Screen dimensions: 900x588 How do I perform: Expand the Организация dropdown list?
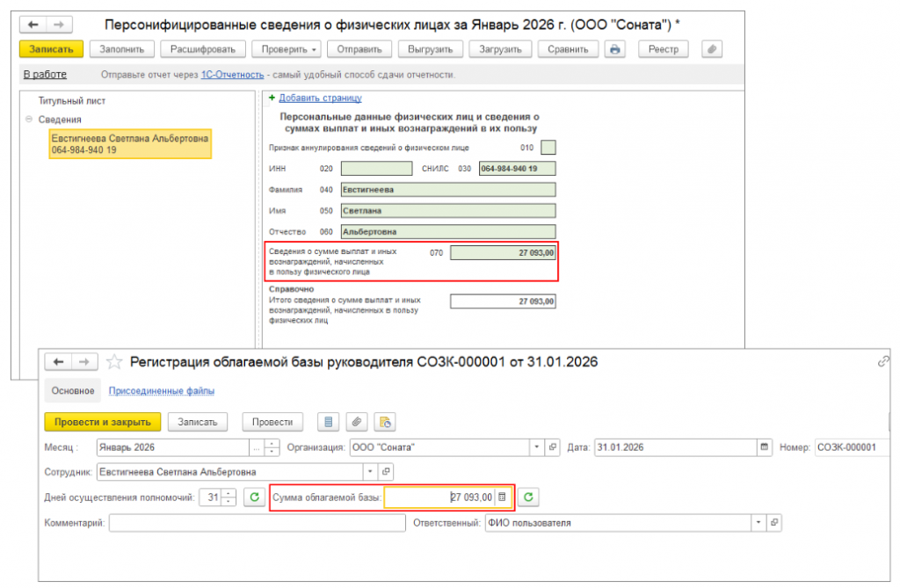[537, 446]
